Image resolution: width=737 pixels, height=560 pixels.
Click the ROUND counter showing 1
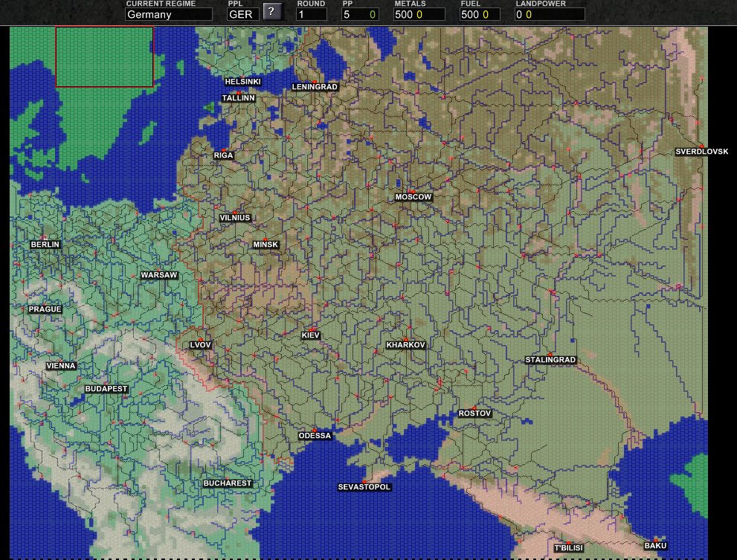[312, 13]
